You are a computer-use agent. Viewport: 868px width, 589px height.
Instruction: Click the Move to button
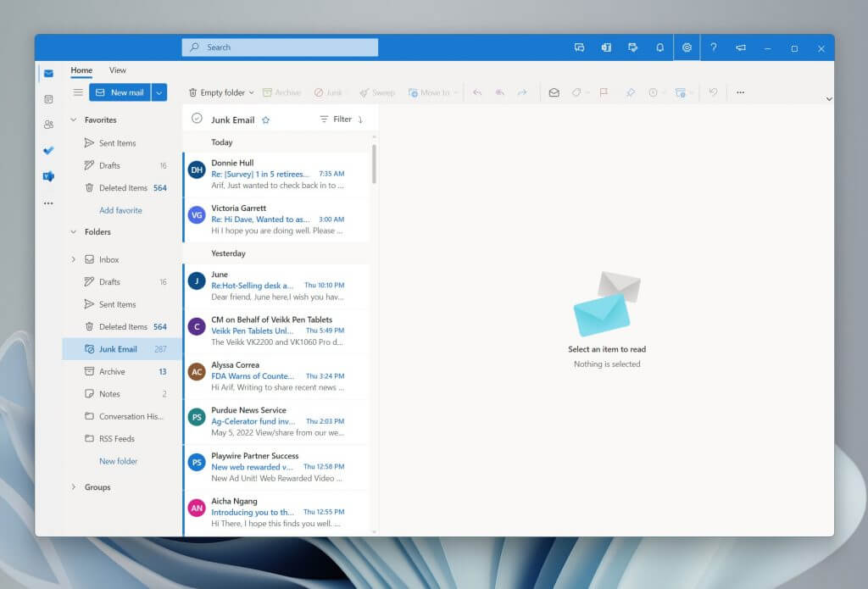[430, 92]
